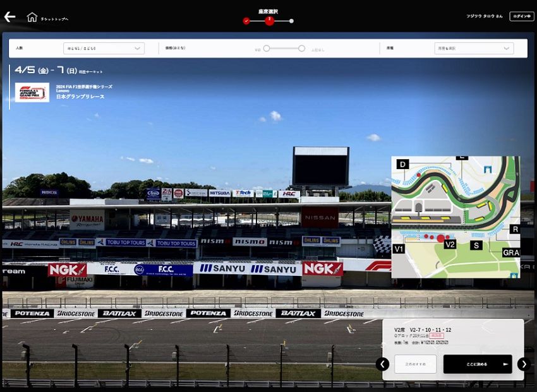
Task: Show previous seat with left chevron
Action: tap(383, 364)
